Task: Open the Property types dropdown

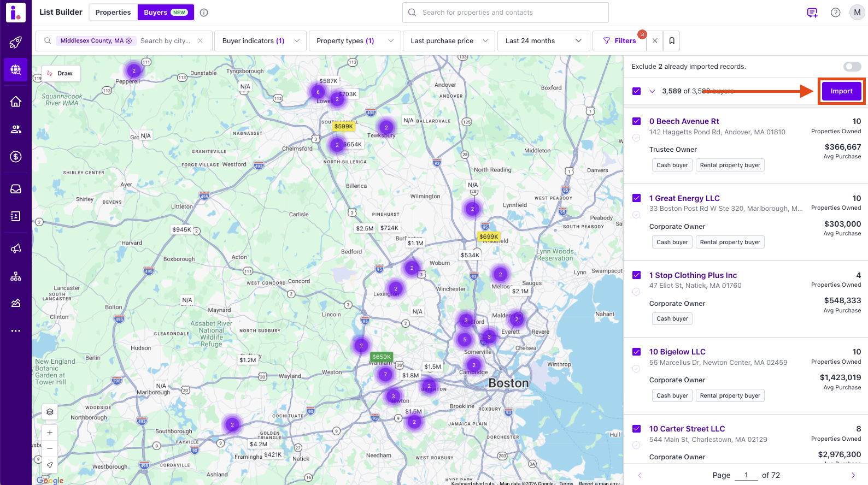Action: 355,41
